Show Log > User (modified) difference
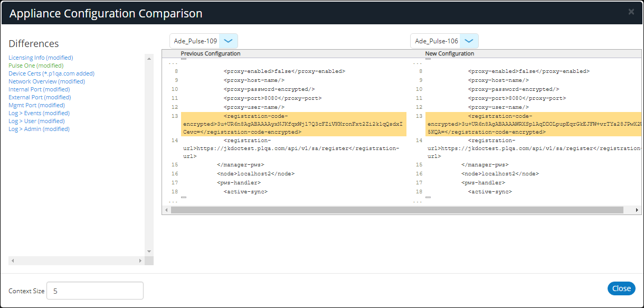This screenshot has width=644, height=308. pyautogui.click(x=36, y=121)
